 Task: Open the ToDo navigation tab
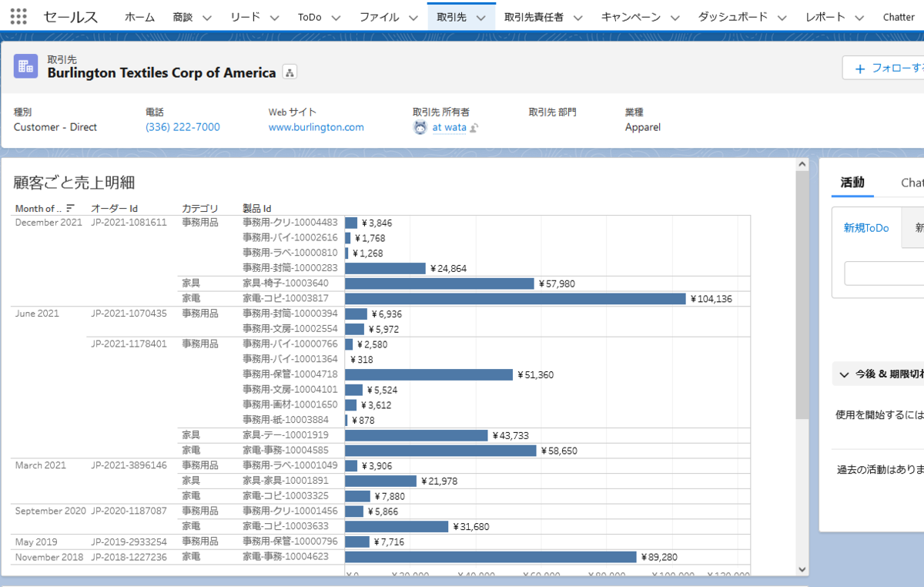[x=310, y=17]
